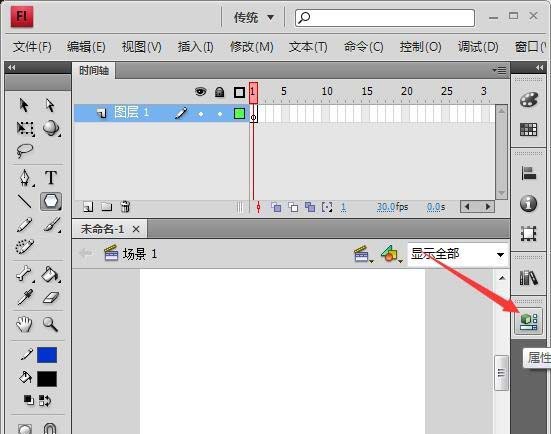Open the 修改(M) menu
Viewport: 551px width, 434px height.
coord(252,46)
